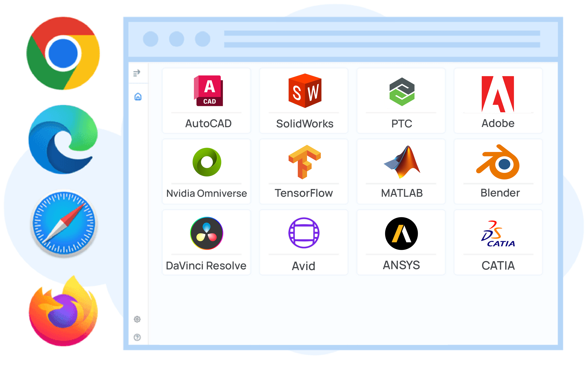Click the CATIA label text
The height and width of the screenshot is (374, 588).
(498, 266)
